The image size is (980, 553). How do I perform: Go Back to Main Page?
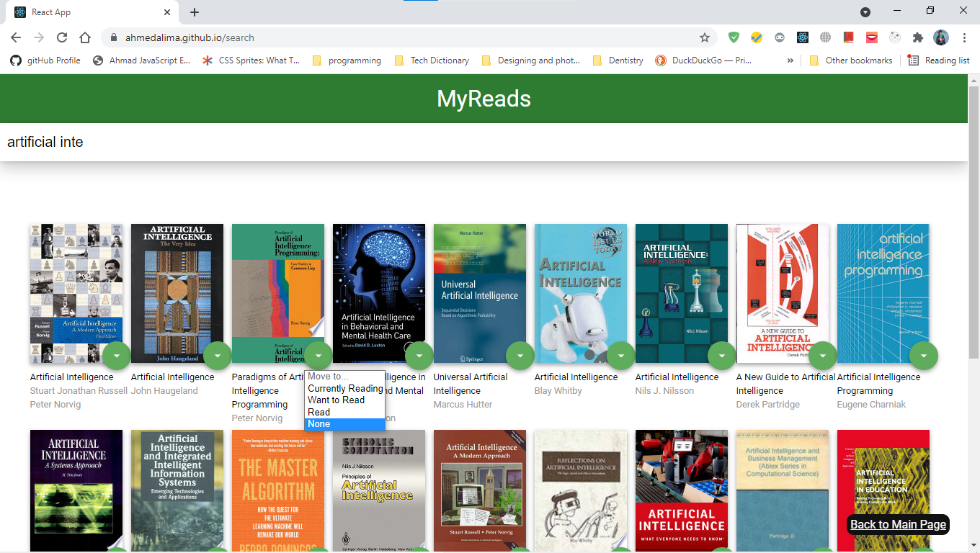(x=898, y=524)
